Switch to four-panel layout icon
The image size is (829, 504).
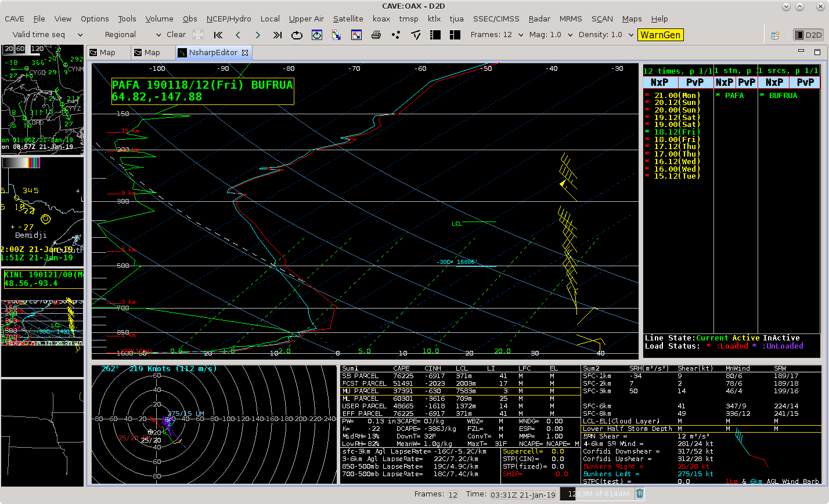tap(455, 35)
